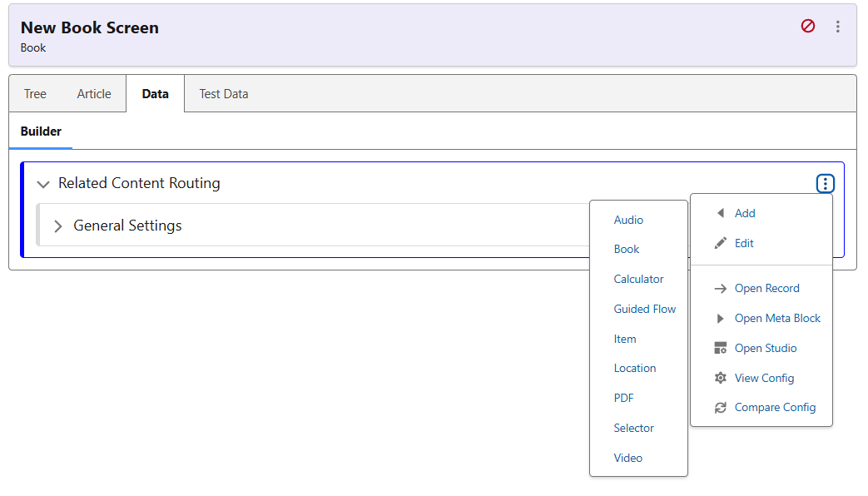Collapse the Related Content Routing section
868x496 pixels.
point(43,184)
